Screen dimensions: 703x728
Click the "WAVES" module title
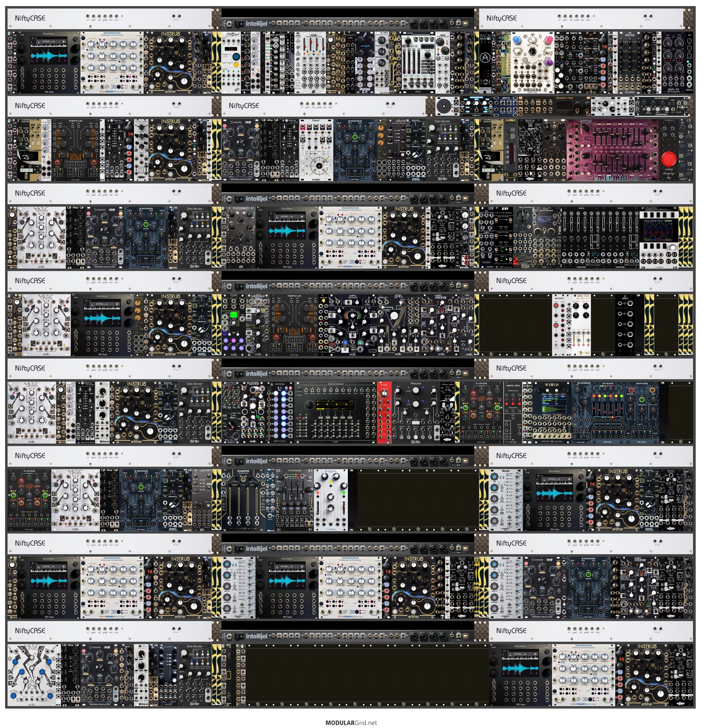[x=642, y=384]
